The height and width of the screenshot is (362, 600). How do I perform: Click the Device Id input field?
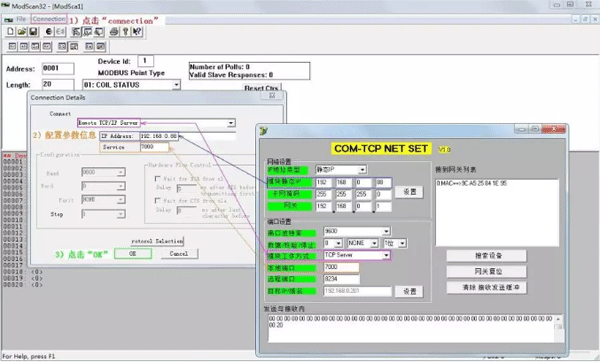point(145,61)
